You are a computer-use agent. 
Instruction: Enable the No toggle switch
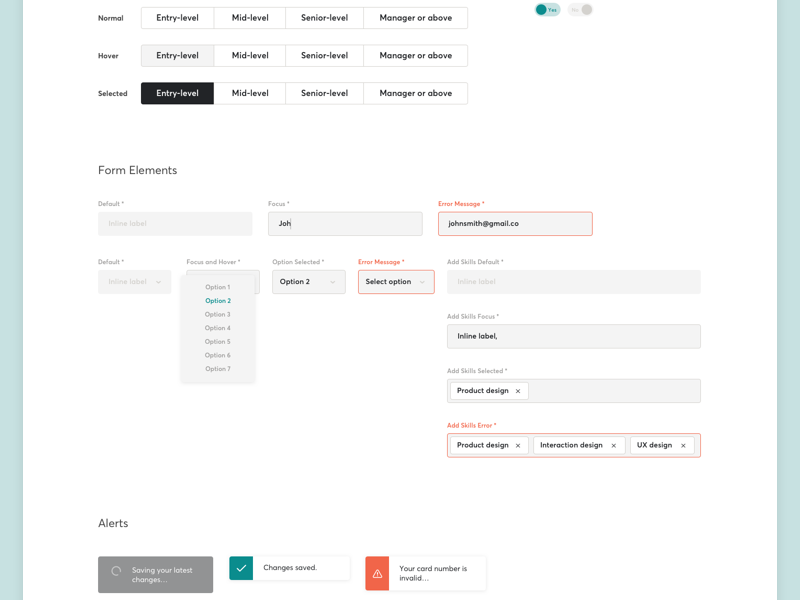582,9
